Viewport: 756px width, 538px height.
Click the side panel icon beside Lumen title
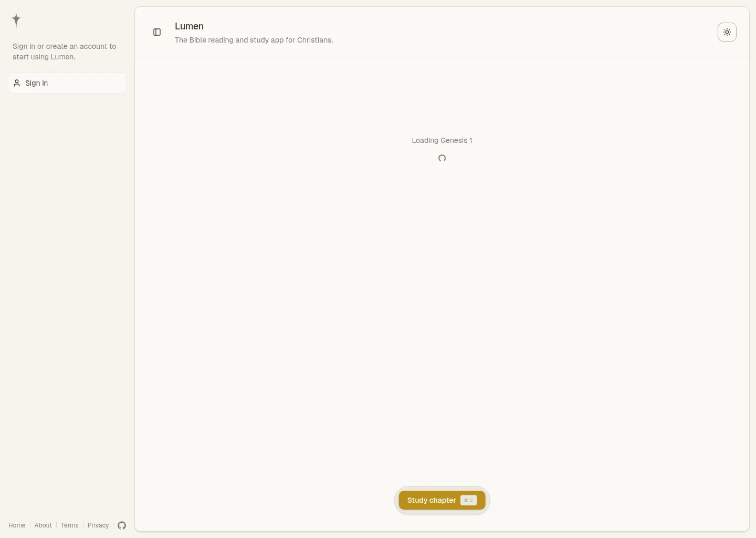[157, 32]
